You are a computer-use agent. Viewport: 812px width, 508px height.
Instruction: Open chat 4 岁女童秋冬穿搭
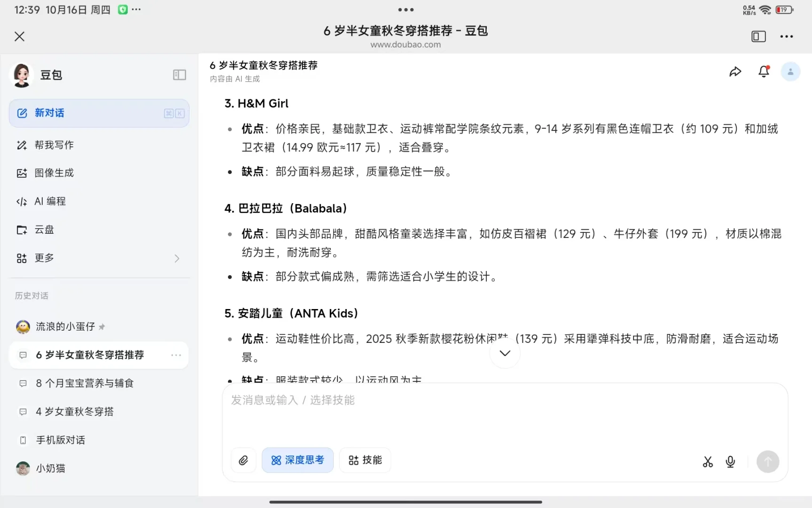point(99,412)
